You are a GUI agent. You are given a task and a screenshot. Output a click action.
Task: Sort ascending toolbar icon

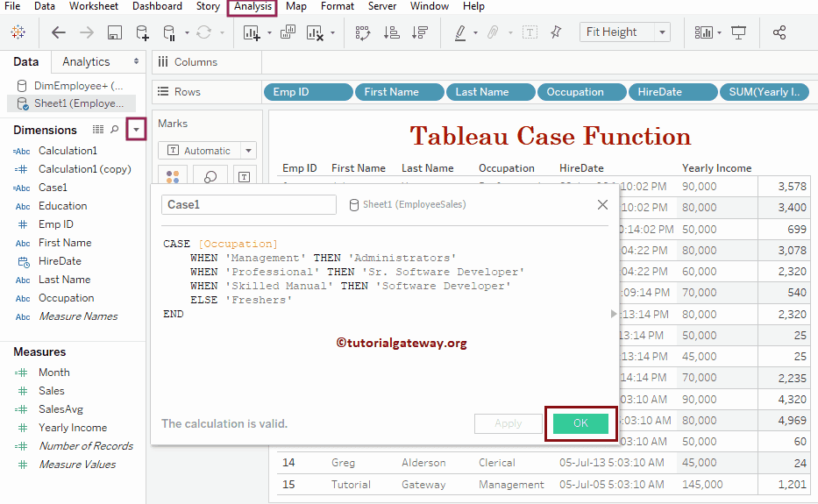pyautogui.click(x=391, y=33)
